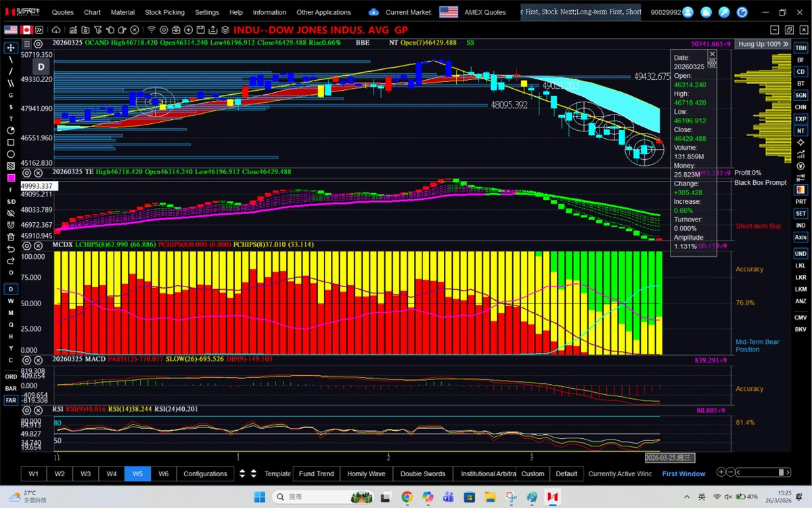Toggle the CD indicator on right sidebar

pyautogui.click(x=800, y=72)
